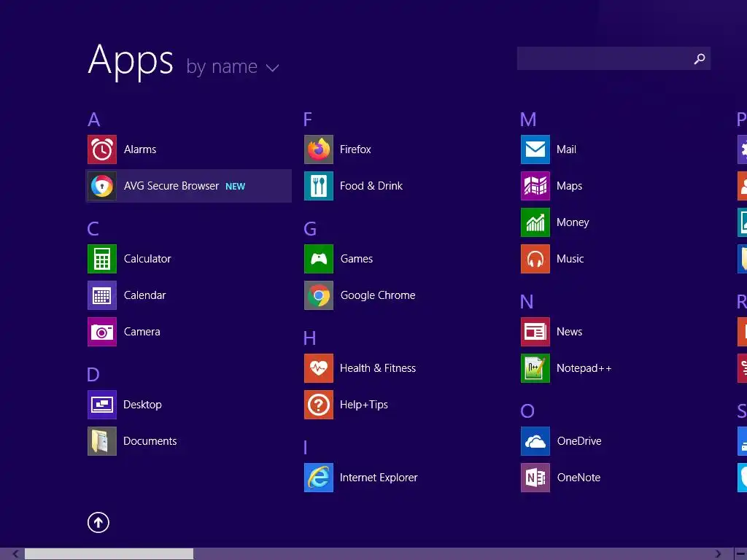Click the 'I' group header
Viewport: 747px width, 560px height.
tap(306, 448)
